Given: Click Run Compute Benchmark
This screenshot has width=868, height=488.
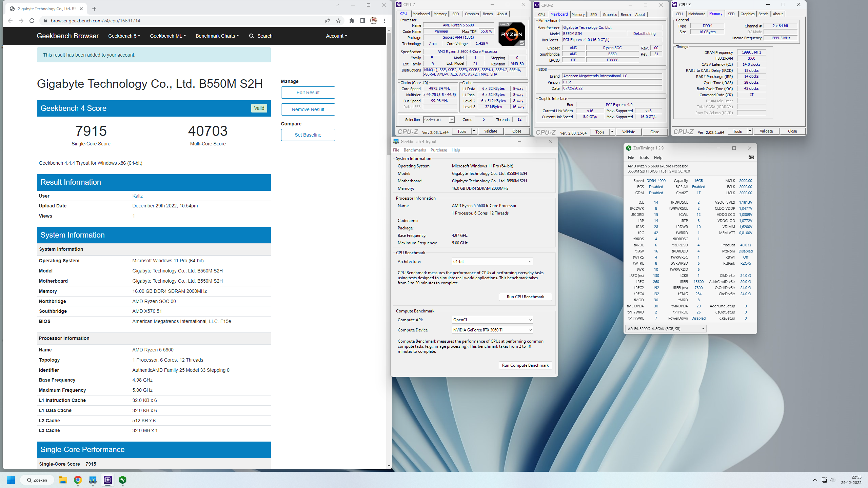Looking at the screenshot, I should click(x=525, y=365).
